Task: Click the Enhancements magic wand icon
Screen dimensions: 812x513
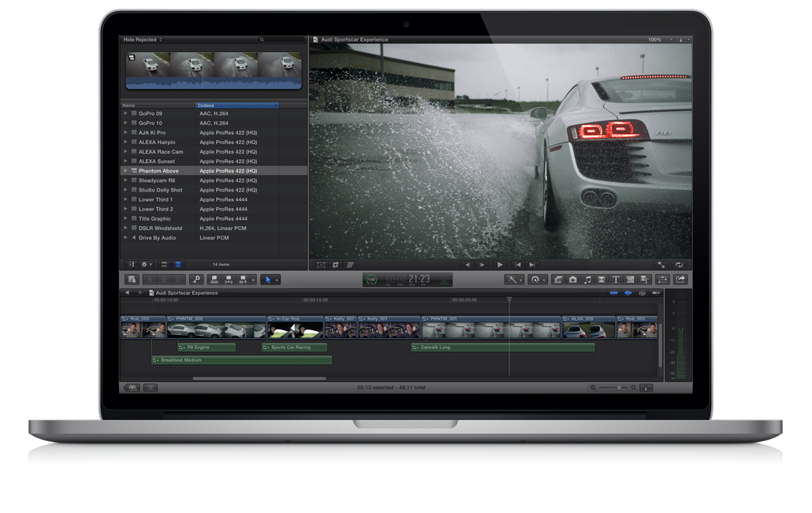Action: point(514,279)
